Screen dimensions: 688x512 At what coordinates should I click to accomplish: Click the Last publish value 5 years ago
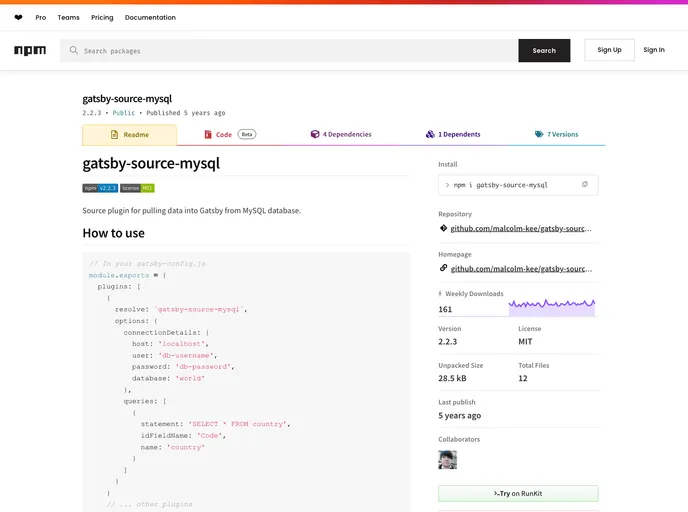pyautogui.click(x=459, y=415)
